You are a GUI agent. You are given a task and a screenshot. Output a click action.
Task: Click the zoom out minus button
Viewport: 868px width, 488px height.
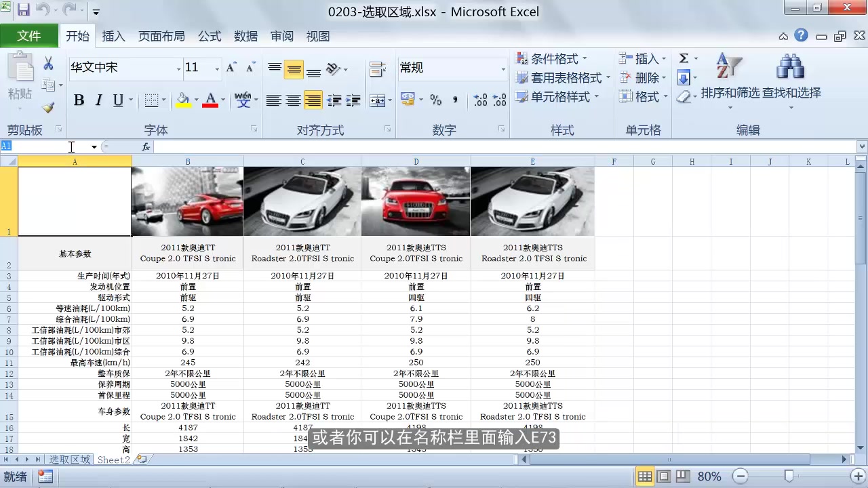(741, 476)
